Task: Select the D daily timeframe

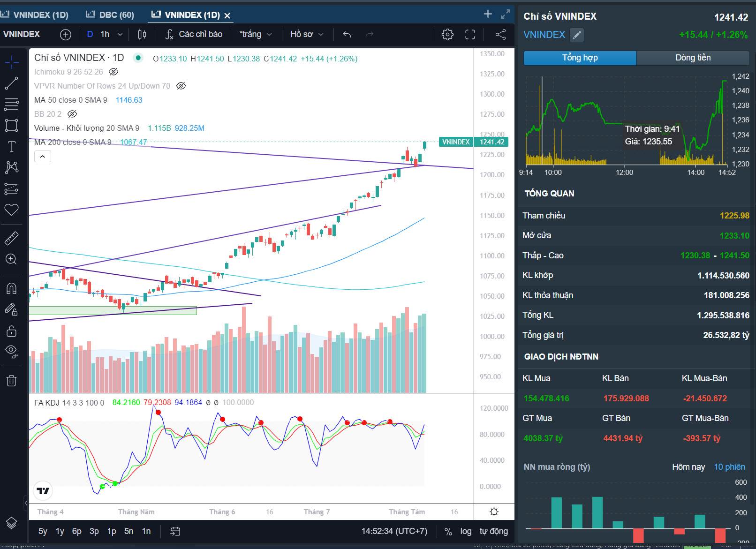Action: click(x=90, y=34)
